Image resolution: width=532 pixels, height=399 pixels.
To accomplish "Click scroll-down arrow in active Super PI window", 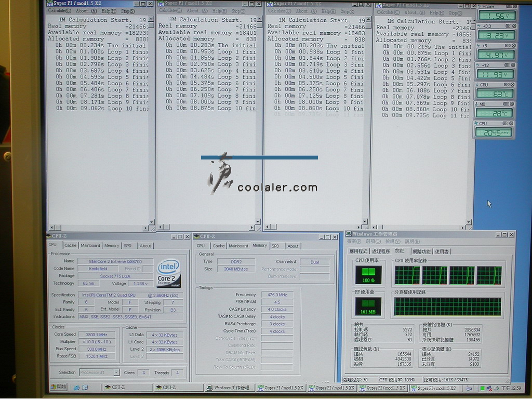I will (151, 222).
